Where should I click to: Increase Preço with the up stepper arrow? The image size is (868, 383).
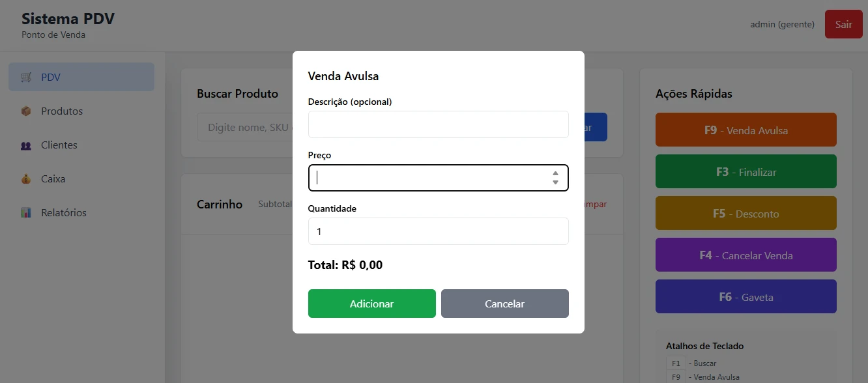(555, 173)
